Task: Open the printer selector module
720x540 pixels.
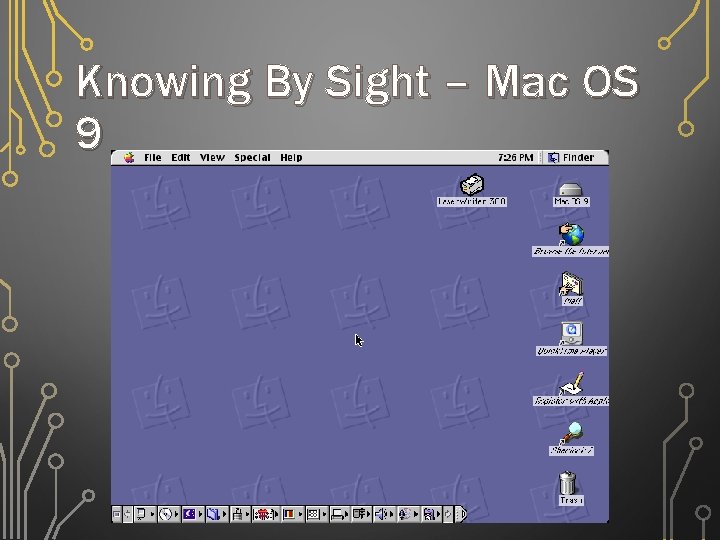Action: (340, 514)
